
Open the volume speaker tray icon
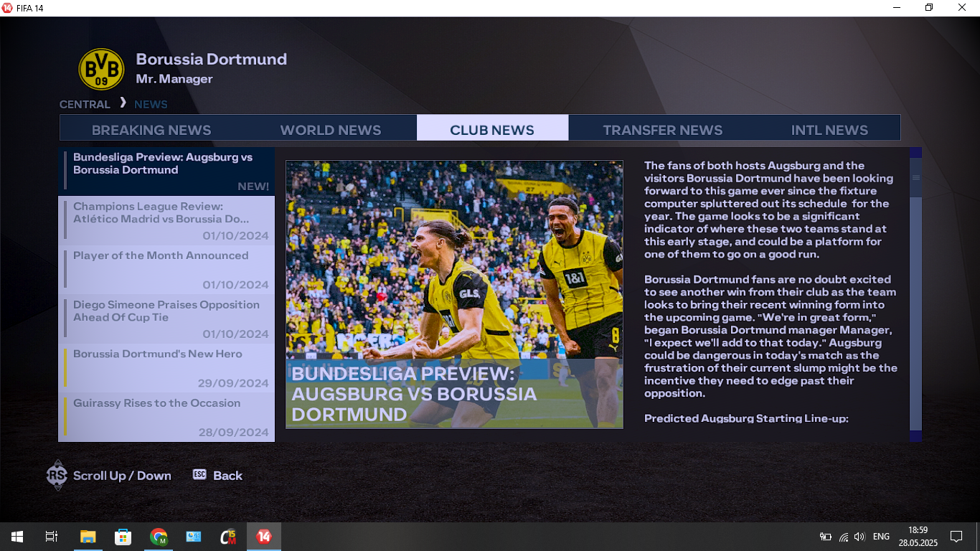(859, 537)
